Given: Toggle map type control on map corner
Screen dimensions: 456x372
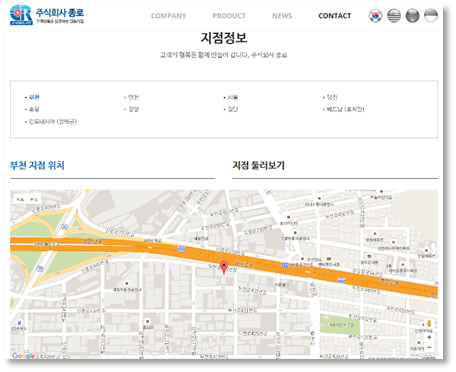Looking at the screenshot, I should (x=27, y=199).
